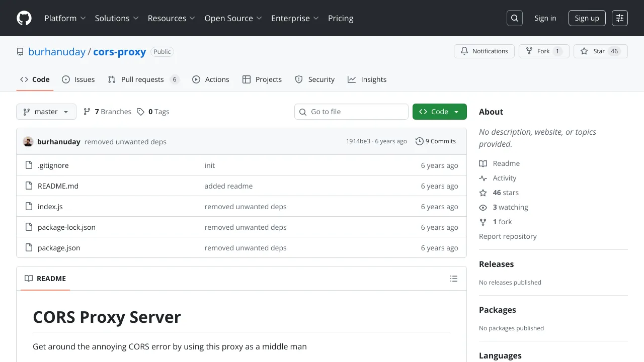View the 3 watching link

(x=504, y=207)
